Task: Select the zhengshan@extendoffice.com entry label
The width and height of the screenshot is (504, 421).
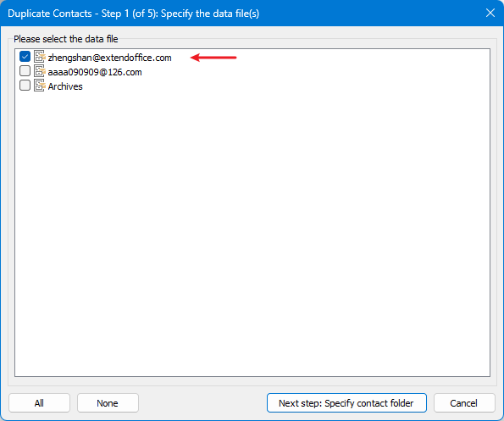Action: pyautogui.click(x=109, y=58)
